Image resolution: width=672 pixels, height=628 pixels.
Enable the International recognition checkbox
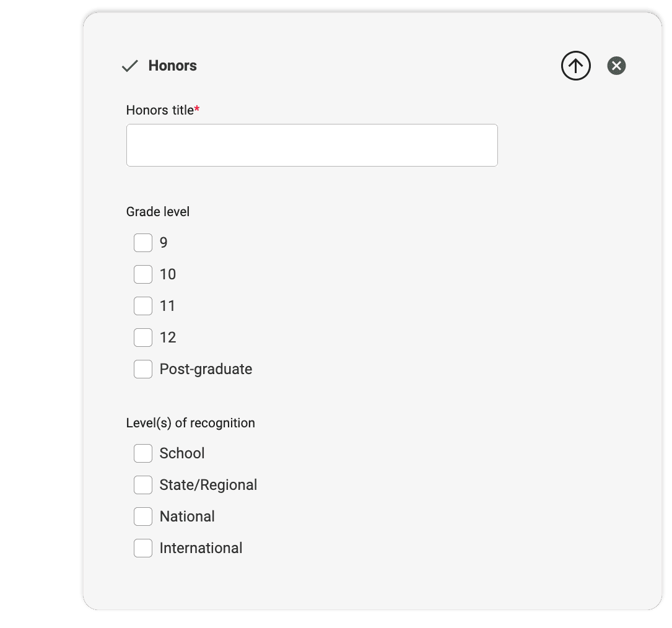[x=143, y=548]
